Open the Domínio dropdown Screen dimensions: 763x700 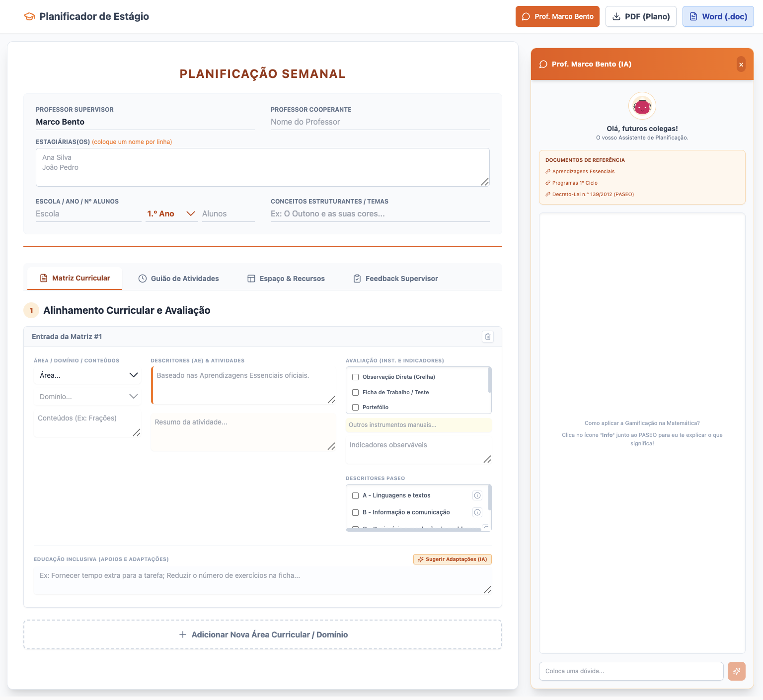tap(87, 397)
